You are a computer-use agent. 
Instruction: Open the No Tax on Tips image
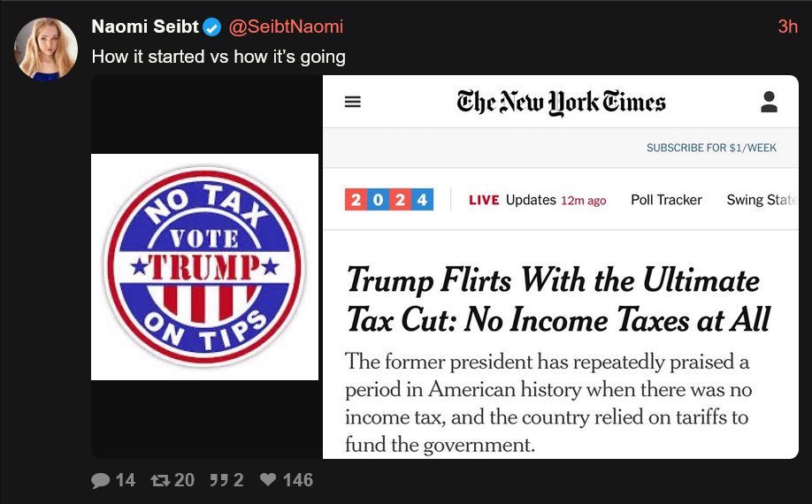(x=204, y=267)
